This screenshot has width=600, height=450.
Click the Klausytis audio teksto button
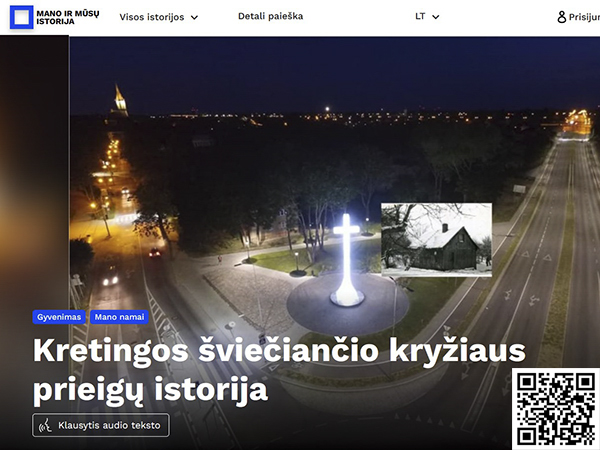click(x=101, y=425)
